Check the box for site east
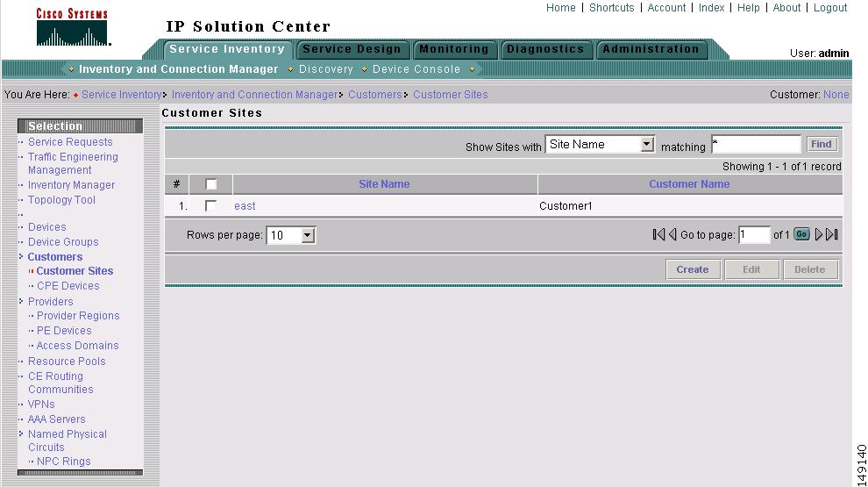Viewport: 868px width, 487px height. (210, 205)
